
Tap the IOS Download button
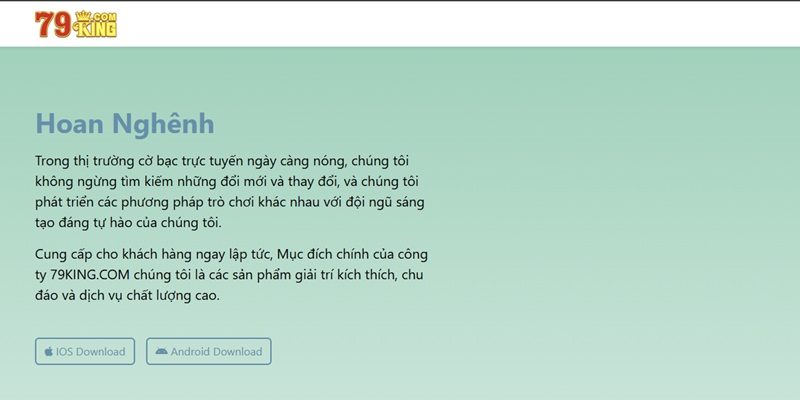pyautogui.click(x=85, y=352)
